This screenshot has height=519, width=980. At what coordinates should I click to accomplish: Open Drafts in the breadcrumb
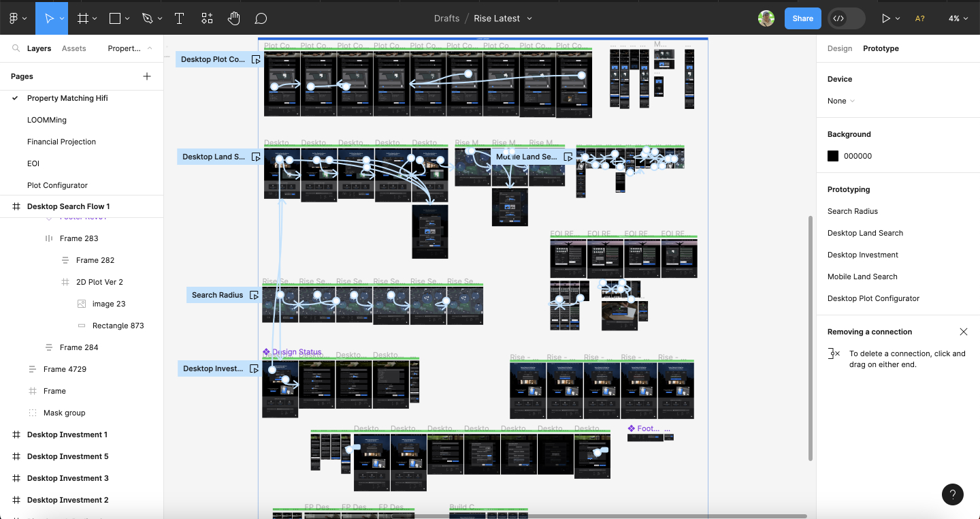pos(446,18)
